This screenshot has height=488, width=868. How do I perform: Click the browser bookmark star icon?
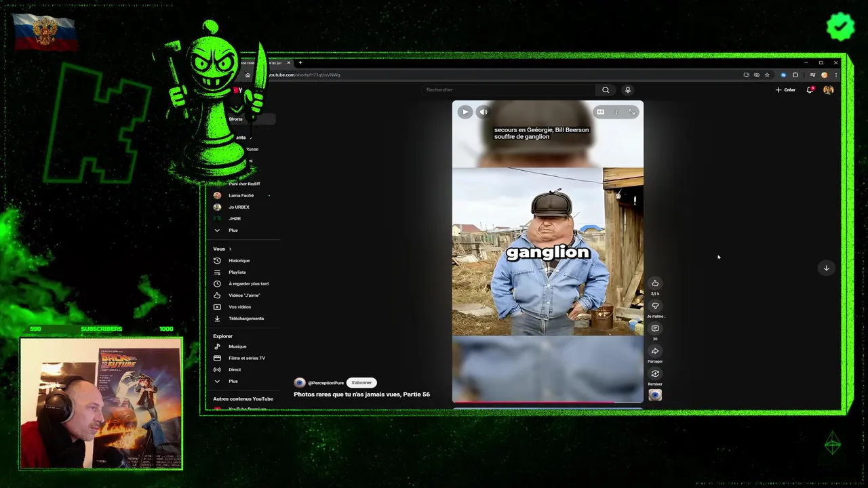tap(767, 75)
